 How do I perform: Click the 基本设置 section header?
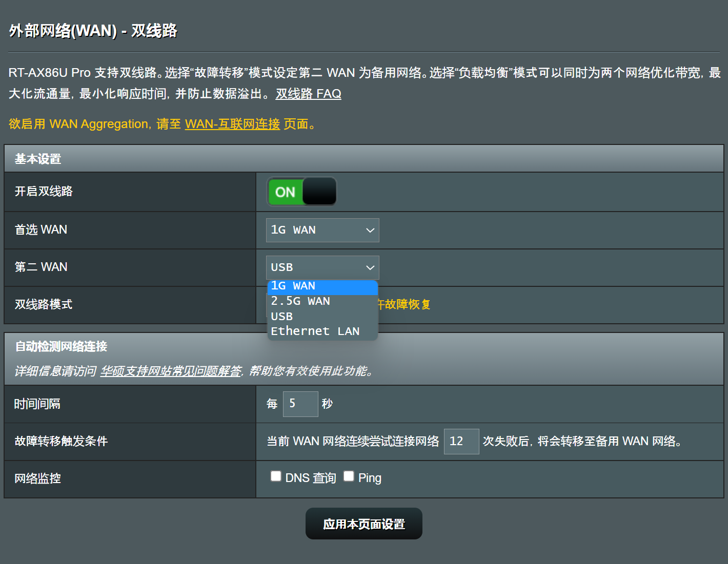[x=38, y=159]
